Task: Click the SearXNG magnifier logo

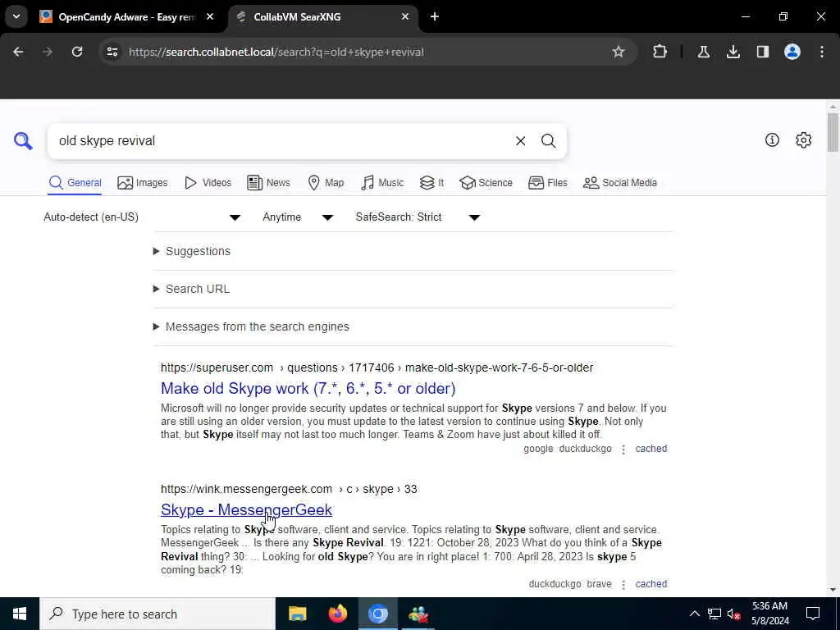Action: pyautogui.click(x=23, y=141)
